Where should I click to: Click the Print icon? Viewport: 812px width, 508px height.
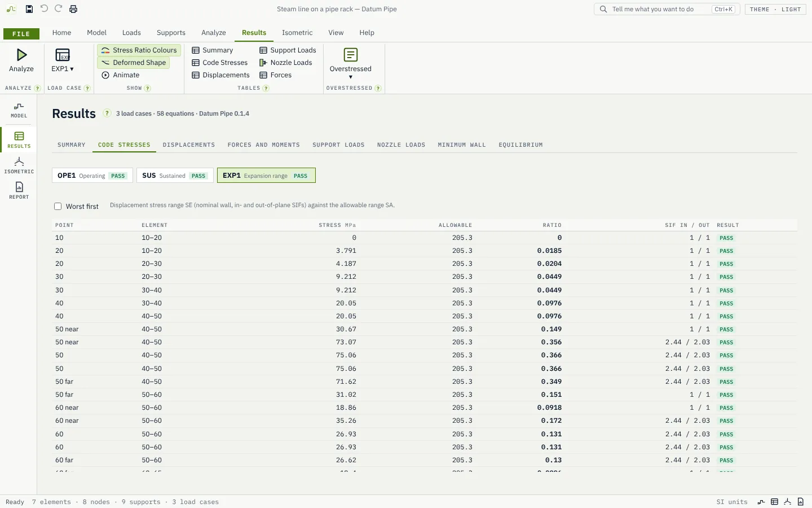coord(73,9)
